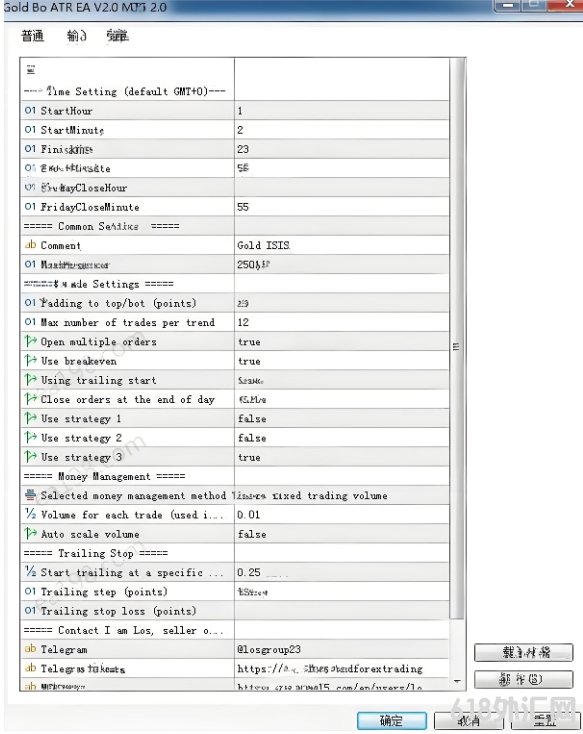Click the Selected money management enum icon
The image size is (583, 734).
click(x=30, y=495)
